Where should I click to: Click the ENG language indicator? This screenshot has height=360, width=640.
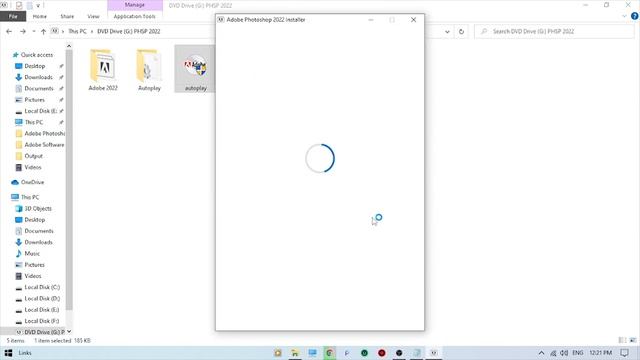tap(578, 353)
